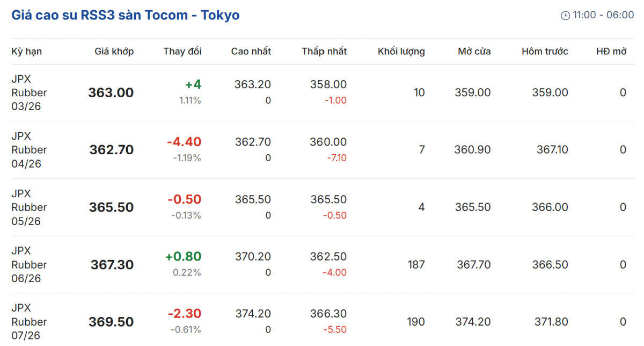Click the 'Kỳ hạn' column header
The height and width of the screenshot is (346, 644).
point(26,52)
